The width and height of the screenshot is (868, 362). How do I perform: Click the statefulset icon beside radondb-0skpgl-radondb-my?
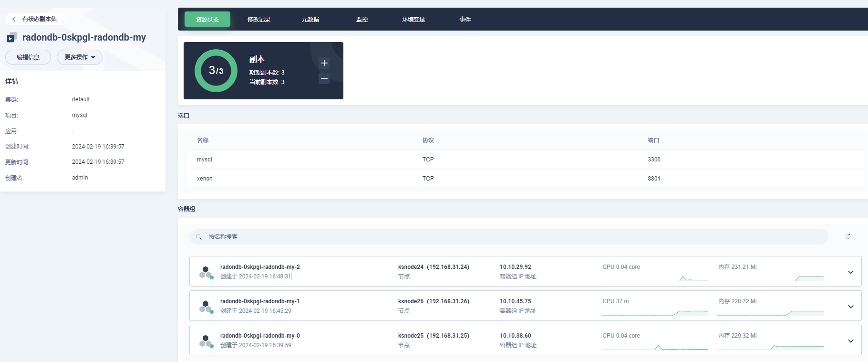[x=11, y=37]
